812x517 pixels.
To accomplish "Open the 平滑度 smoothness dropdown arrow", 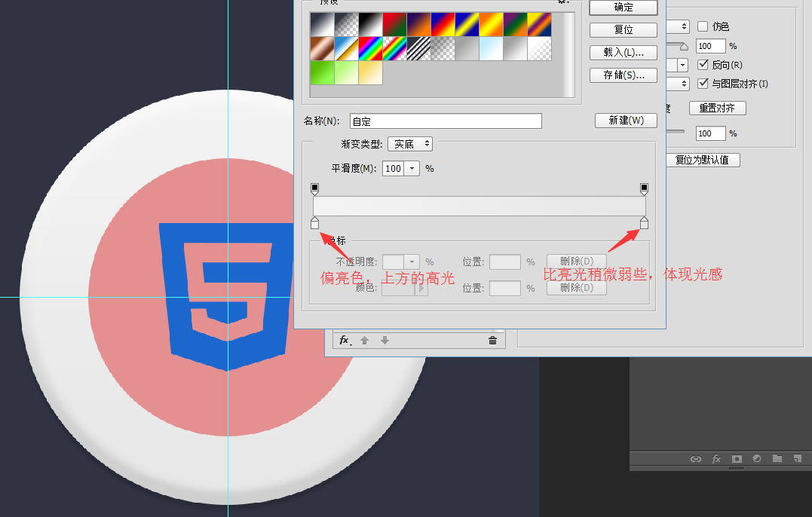I will click(x=412, y=169).
